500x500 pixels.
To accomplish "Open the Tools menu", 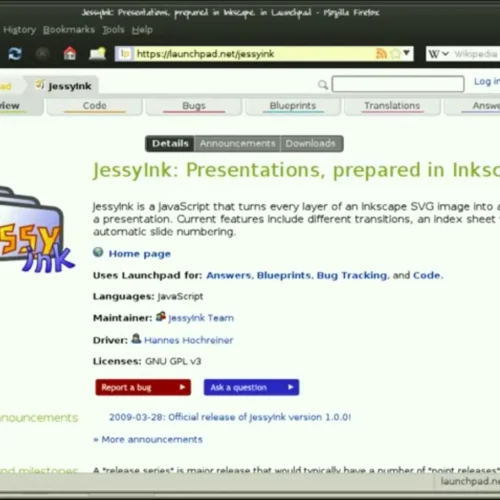I will click(113, 30).
